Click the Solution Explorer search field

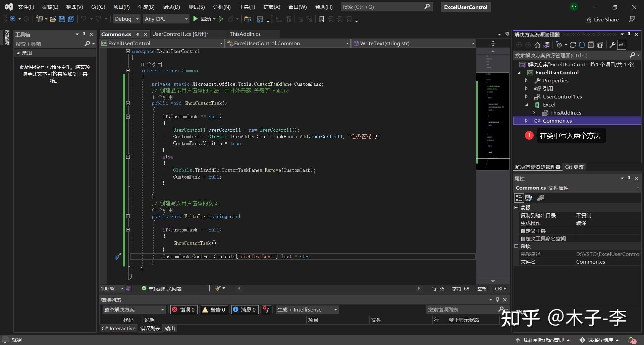[570, 55]
